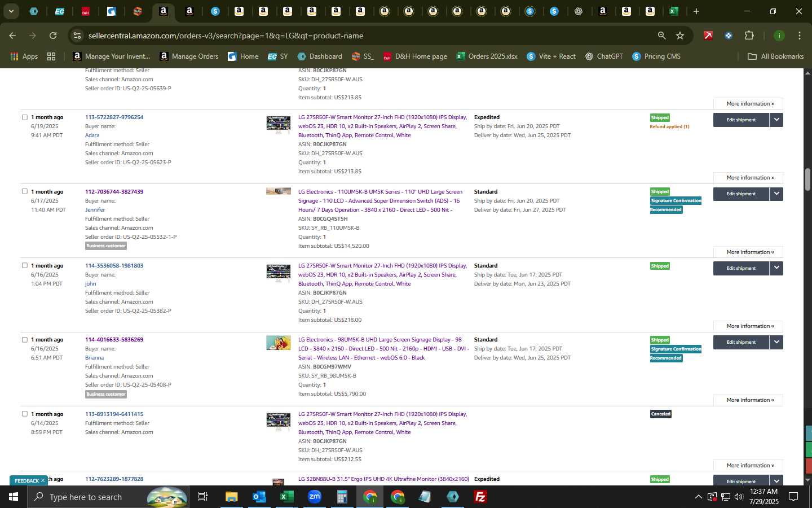Open the Chrome three-dot menu
Screen dimensions: 812x508
(800, 36)
